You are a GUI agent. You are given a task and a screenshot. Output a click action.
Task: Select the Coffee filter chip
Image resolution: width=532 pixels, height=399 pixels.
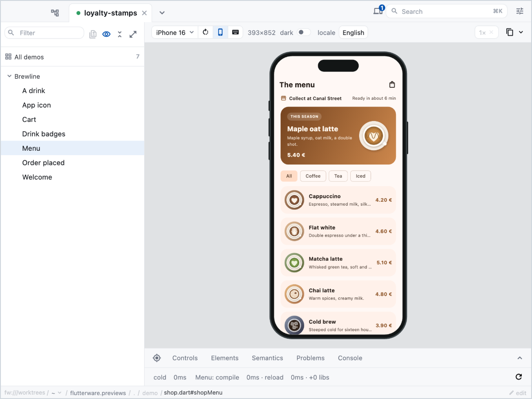(x=313, y=176)
